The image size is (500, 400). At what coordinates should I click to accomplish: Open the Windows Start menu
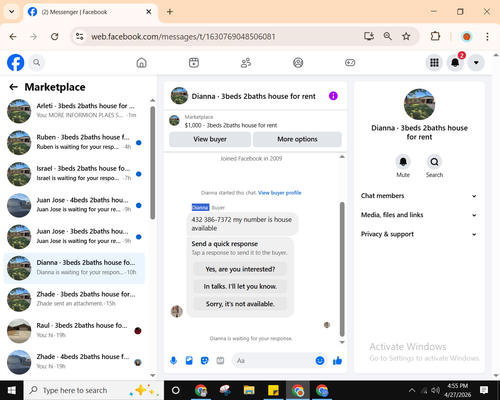[12, 390]
